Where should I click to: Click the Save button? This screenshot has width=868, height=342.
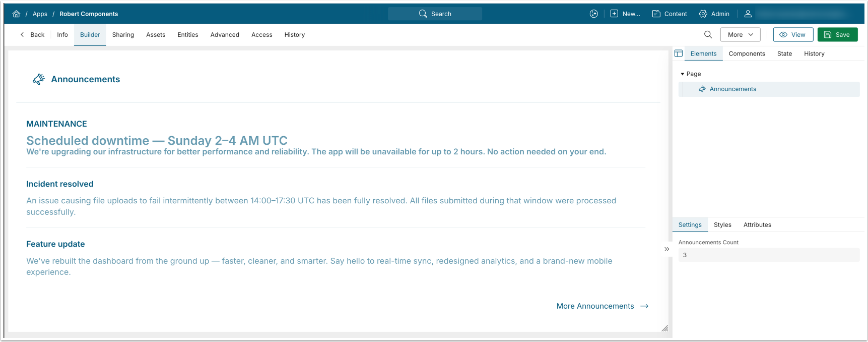pyautogui.click(x=837, y=35)
